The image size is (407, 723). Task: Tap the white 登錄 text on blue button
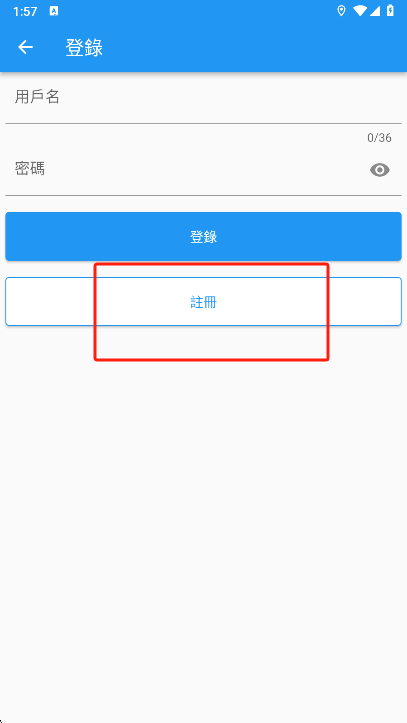pyautogui.click(x=203, y=237)
